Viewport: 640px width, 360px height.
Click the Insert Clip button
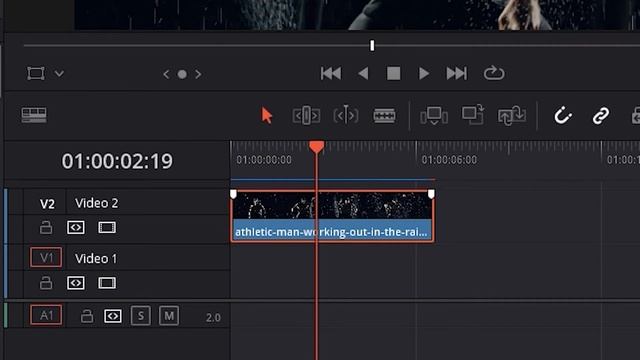[x=434, y=116]
